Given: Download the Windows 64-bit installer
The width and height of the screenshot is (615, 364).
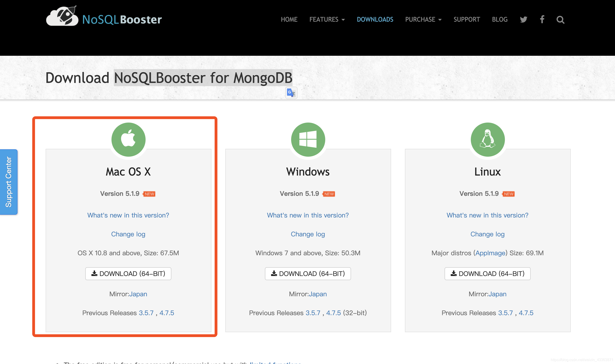Looking at the screenshot, I should pyautogui.click(x=308, y=273).
